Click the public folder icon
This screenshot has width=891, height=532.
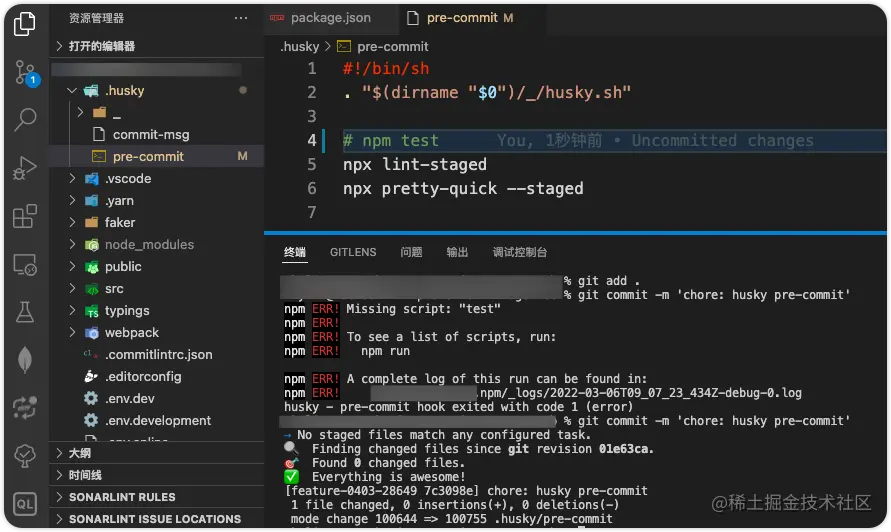pos(91,267)
